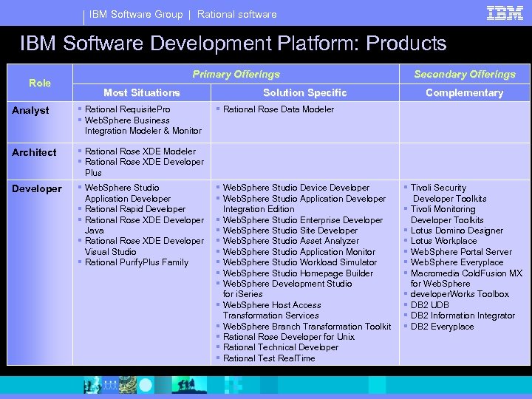Image resolution: width=532 pixels, height=399 pixels.
Task: Click "Lotus Workplace"
Action: click(x=444, y=241)
